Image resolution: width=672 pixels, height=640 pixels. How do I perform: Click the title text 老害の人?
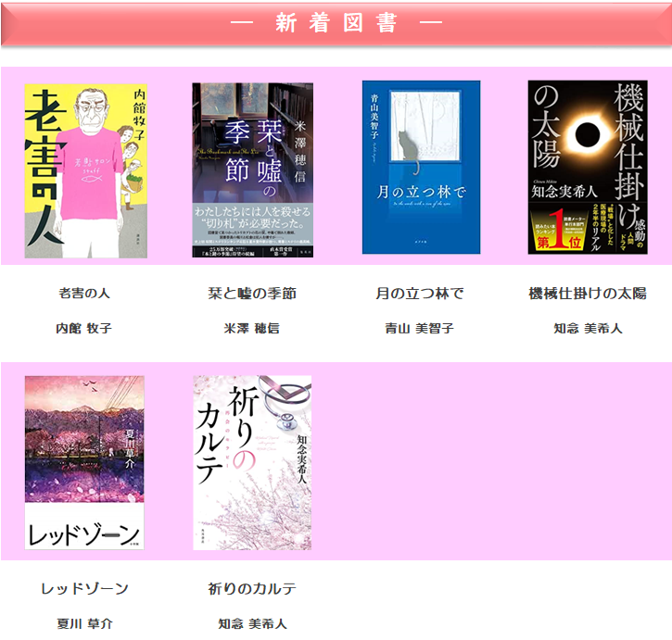click(84, 294)
